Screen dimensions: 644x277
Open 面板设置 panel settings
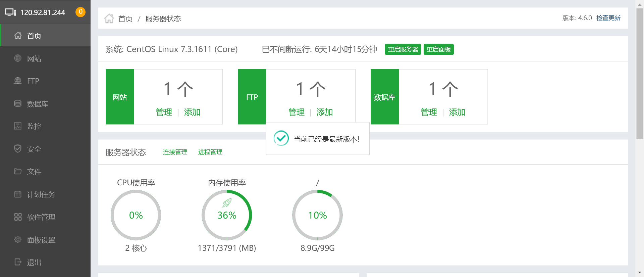(x=45, y=239)
